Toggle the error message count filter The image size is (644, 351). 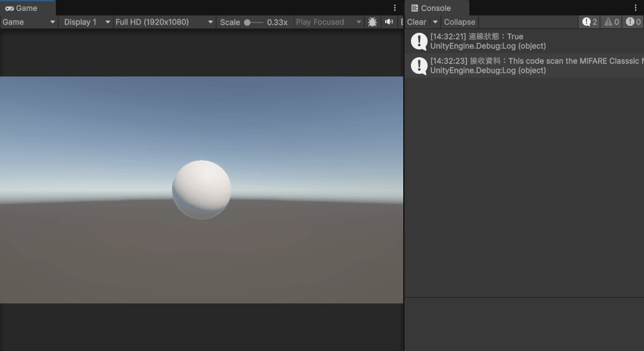[632, 22]
